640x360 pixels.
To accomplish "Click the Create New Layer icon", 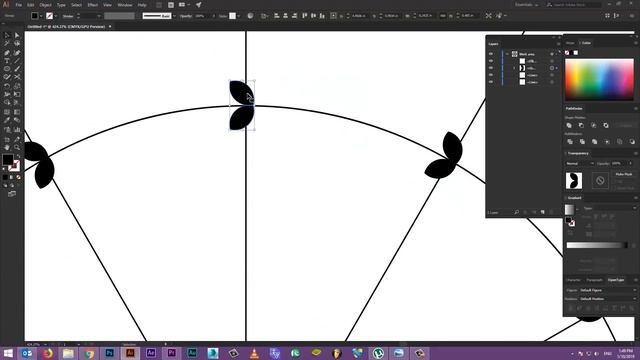I will pos(542,212).
